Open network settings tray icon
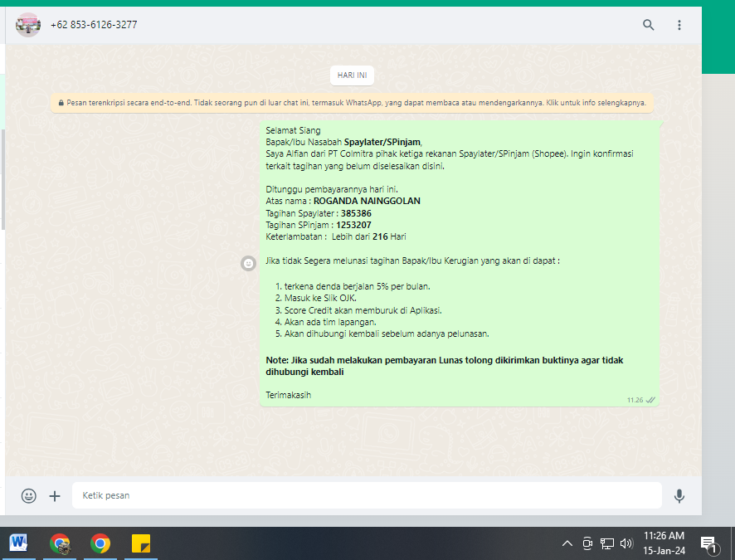Image resolution: width=735 pixels, height=560 pixels. (607, 543)
